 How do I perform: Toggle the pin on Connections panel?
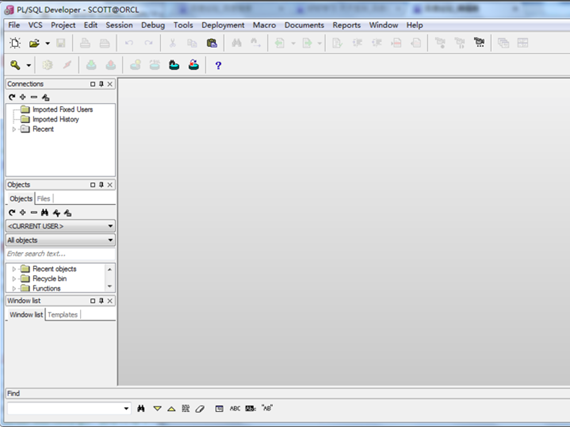pyautogui.click(x=101, y=84)
